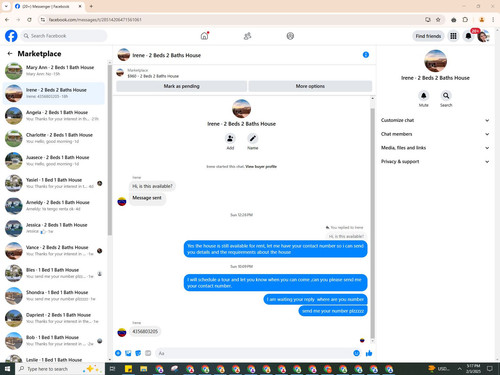Expand the Privacy & support section
The image size is (500, 375).
[435, 161]
